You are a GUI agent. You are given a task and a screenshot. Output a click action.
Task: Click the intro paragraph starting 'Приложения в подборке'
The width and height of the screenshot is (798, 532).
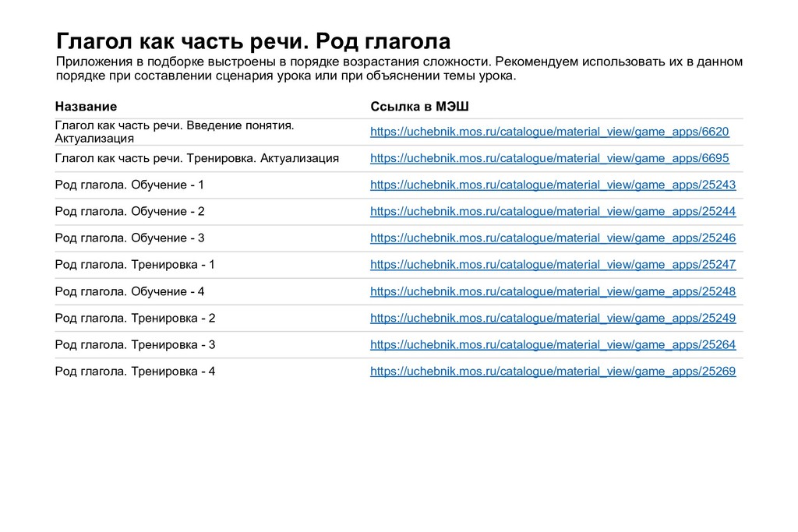[399, 69]
